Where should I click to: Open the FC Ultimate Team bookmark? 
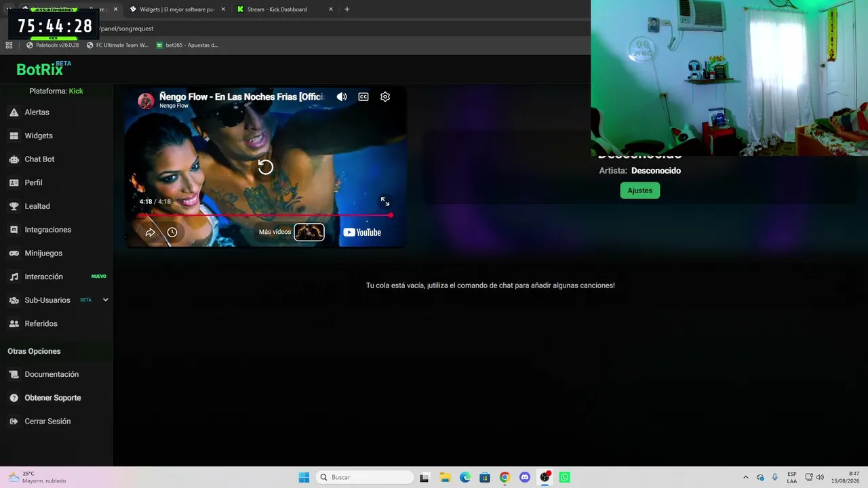pos(117,45)
